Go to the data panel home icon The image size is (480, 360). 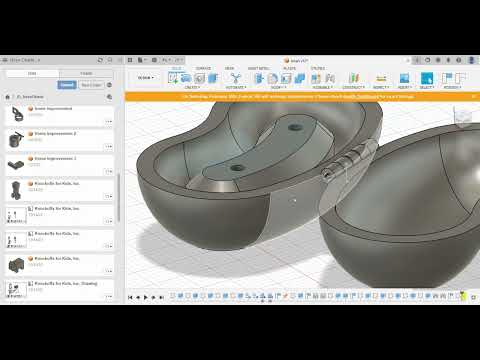pos(7,97)
